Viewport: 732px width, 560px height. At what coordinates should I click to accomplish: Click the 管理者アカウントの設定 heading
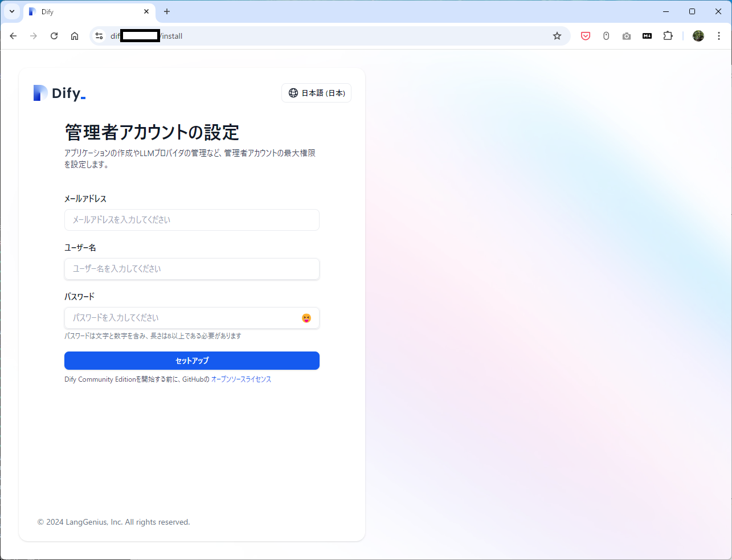[x=152, y=132]
